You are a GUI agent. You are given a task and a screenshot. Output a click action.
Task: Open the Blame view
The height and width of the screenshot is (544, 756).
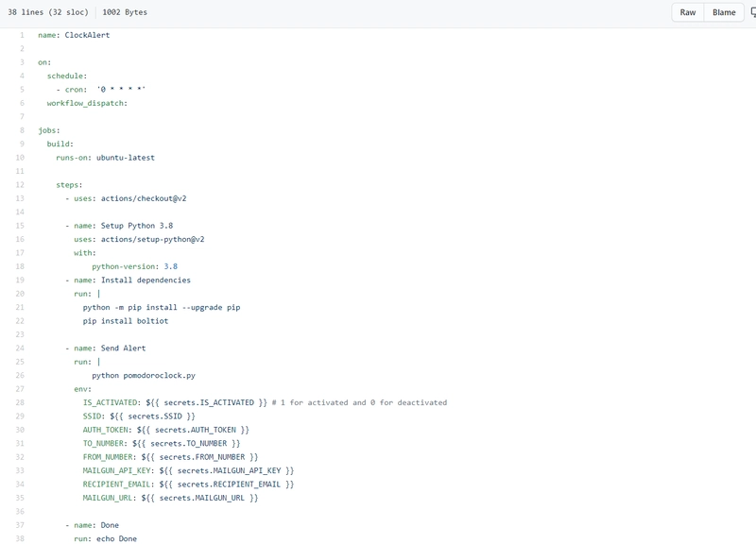[724, 12]
